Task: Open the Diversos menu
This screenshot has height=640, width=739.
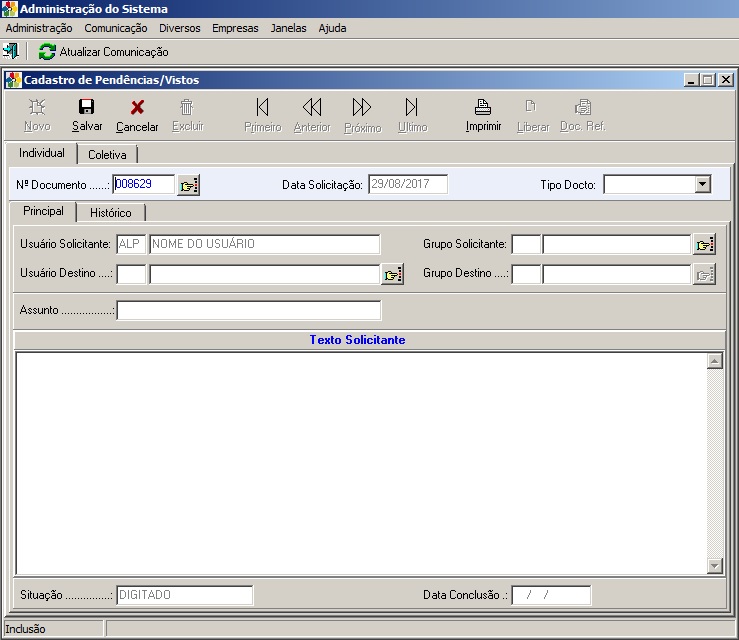Action: click(180, 28)
